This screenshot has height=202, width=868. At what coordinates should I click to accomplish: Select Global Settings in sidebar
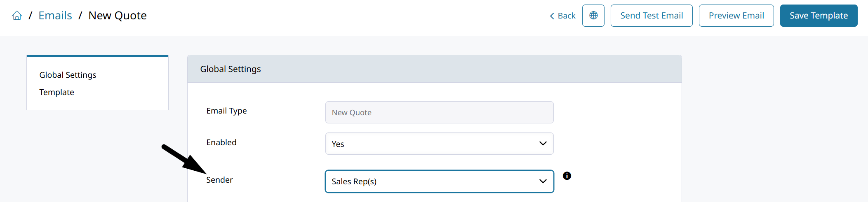tap(68, 75)
